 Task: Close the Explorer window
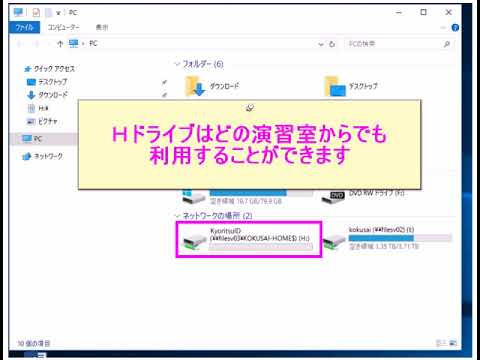coord(449,12)
